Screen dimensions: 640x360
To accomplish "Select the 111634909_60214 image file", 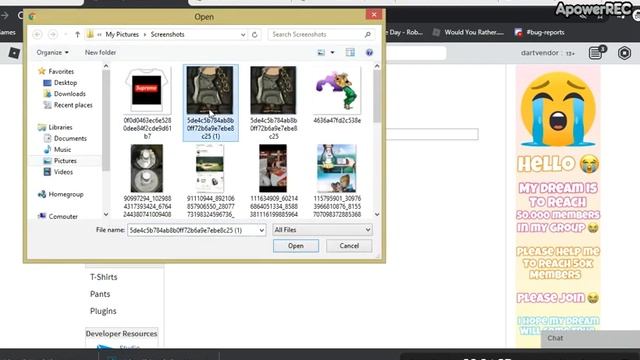I will tap(273, 168).
